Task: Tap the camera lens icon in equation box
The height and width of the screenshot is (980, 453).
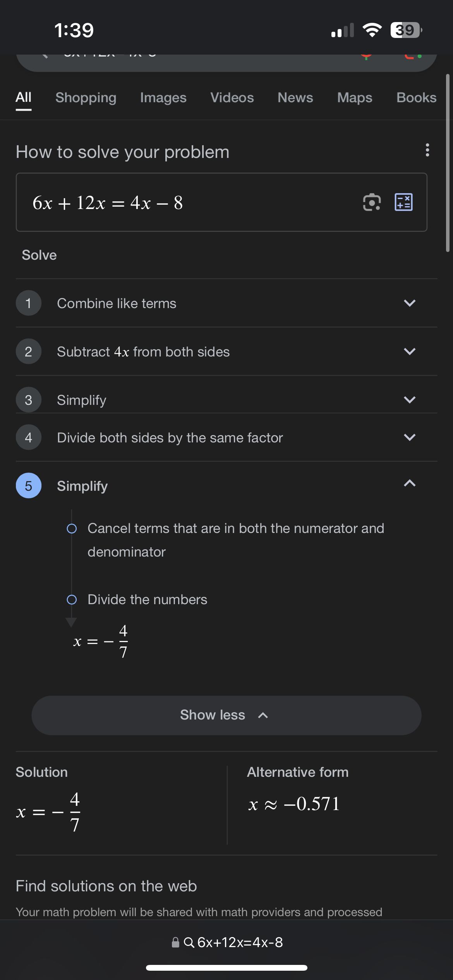Action: [372, 202]
